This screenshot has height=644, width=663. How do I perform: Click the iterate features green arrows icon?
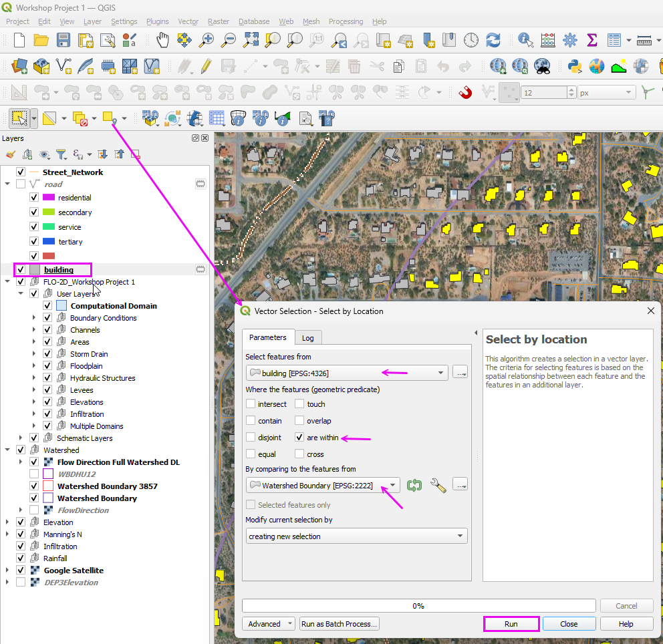414,486
